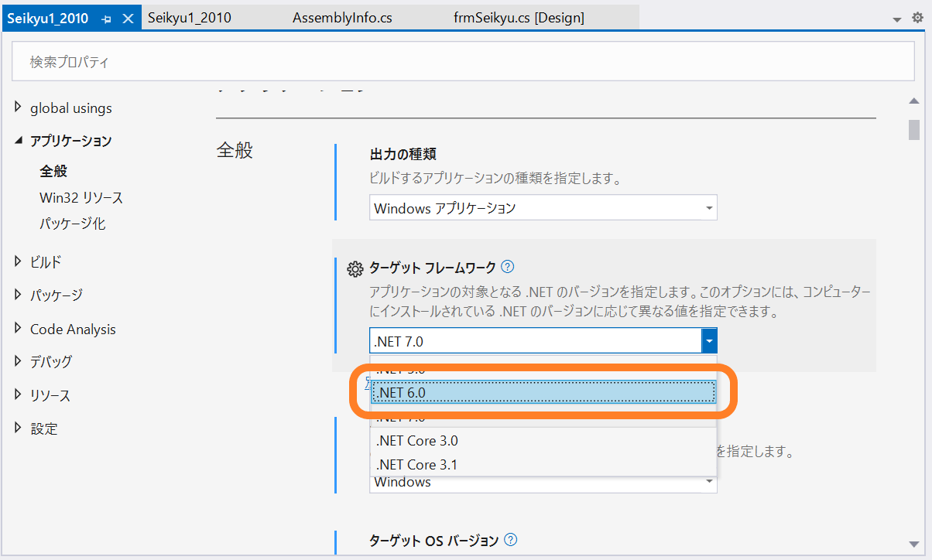Close the active Seikyu1_2010 tab
This screenshot has height=560, width=932.
click(128, 18)
